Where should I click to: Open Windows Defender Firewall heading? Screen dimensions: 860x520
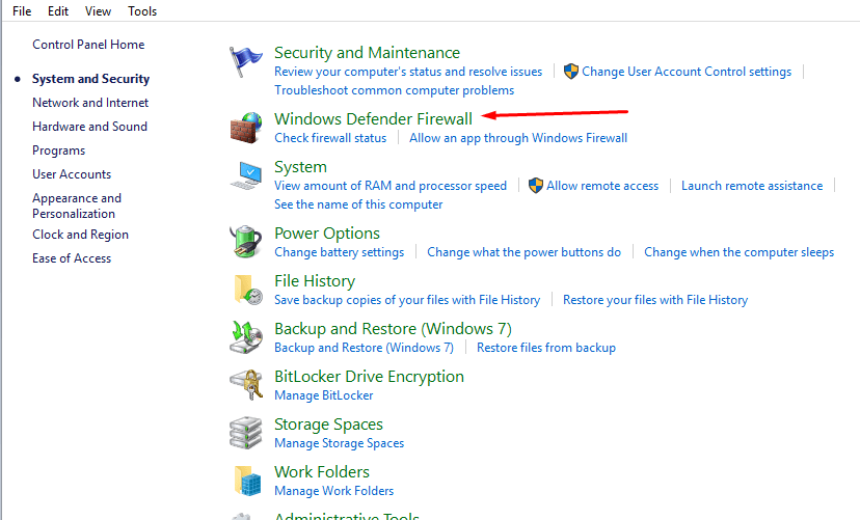pos(373,119)
